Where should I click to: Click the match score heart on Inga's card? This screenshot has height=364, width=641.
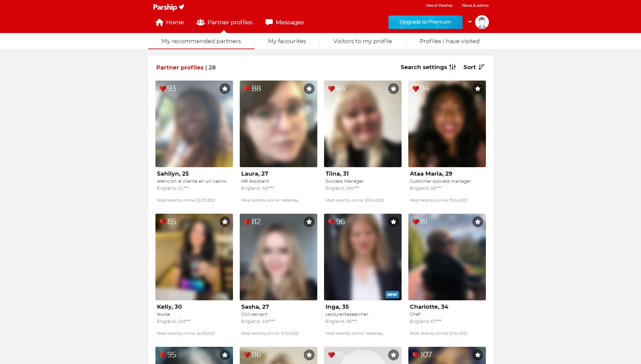pos(331,222)
